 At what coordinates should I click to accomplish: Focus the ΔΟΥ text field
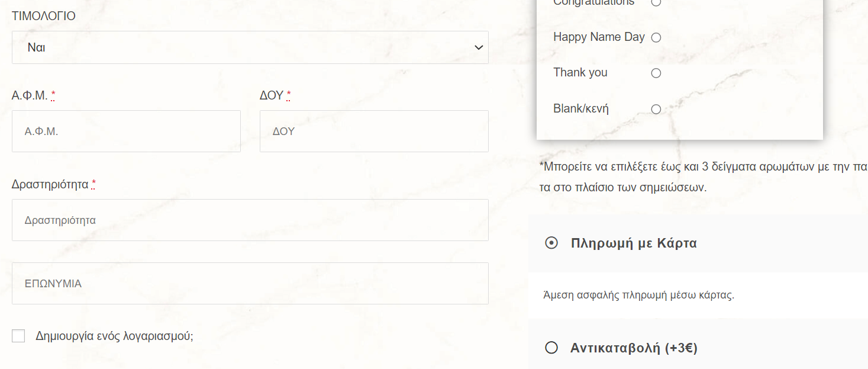[x=374, y=131]
